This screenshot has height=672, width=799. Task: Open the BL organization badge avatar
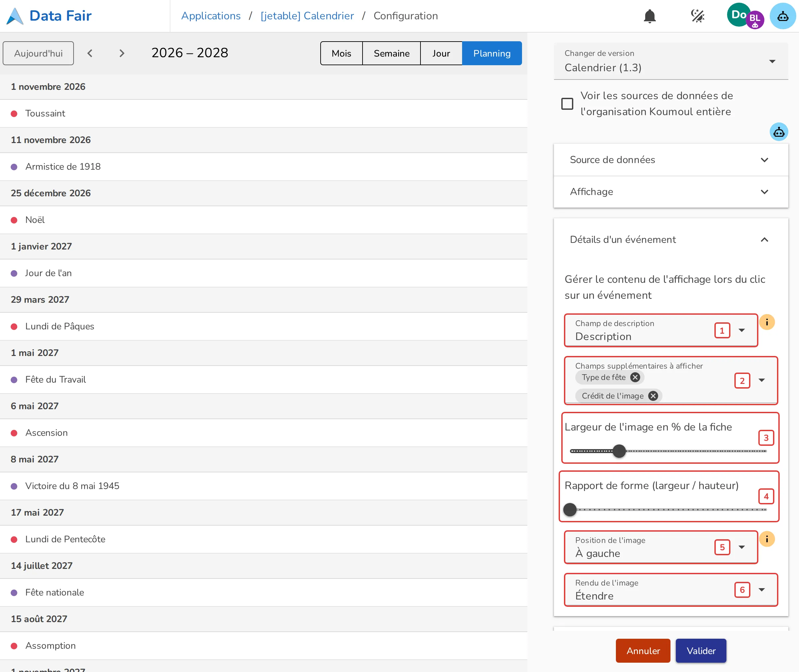click(755, 20)
